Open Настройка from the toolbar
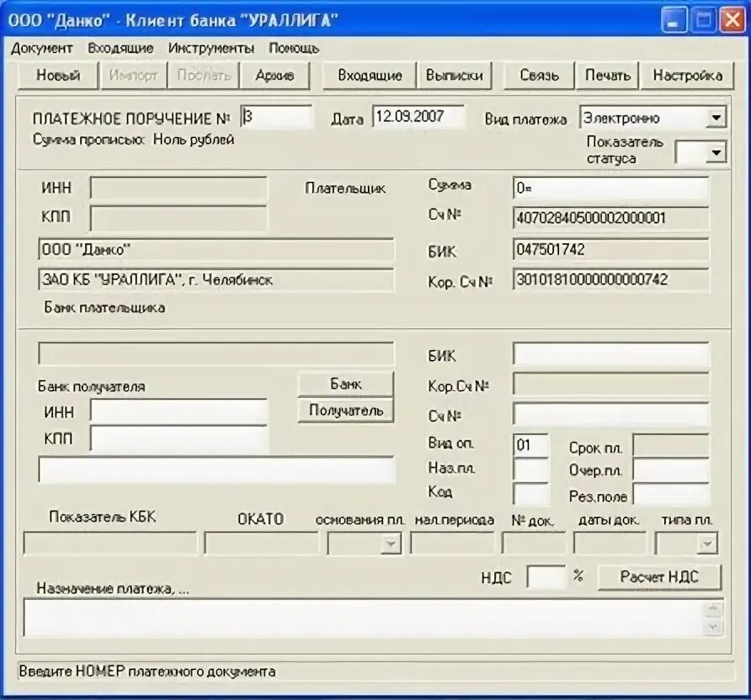Image resolution: width=751 pixels, height=700 pixels. click(x=687, y=76)
